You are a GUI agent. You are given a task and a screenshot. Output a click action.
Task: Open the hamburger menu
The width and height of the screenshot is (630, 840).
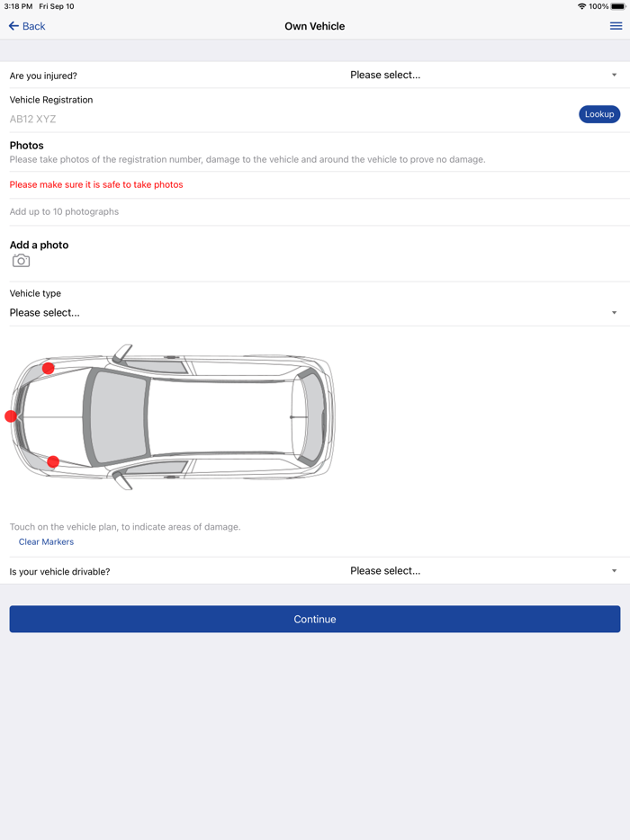[x=616, y=26]
